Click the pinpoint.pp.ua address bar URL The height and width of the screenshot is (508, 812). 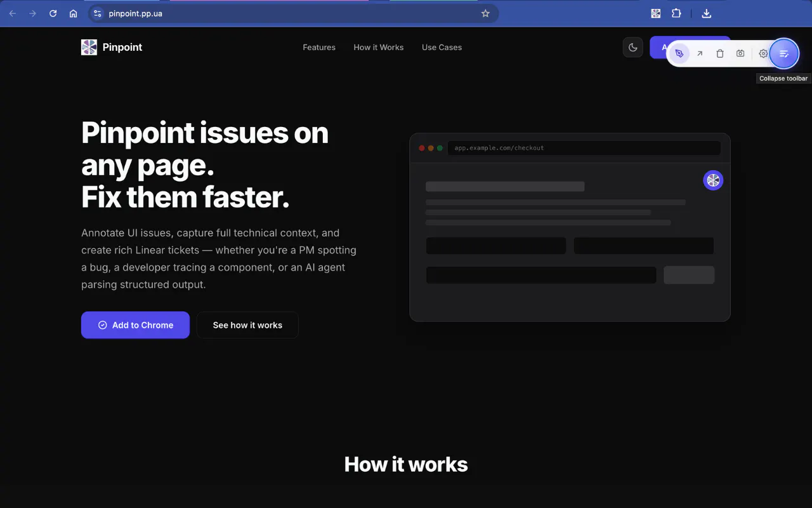click(135, 13)
